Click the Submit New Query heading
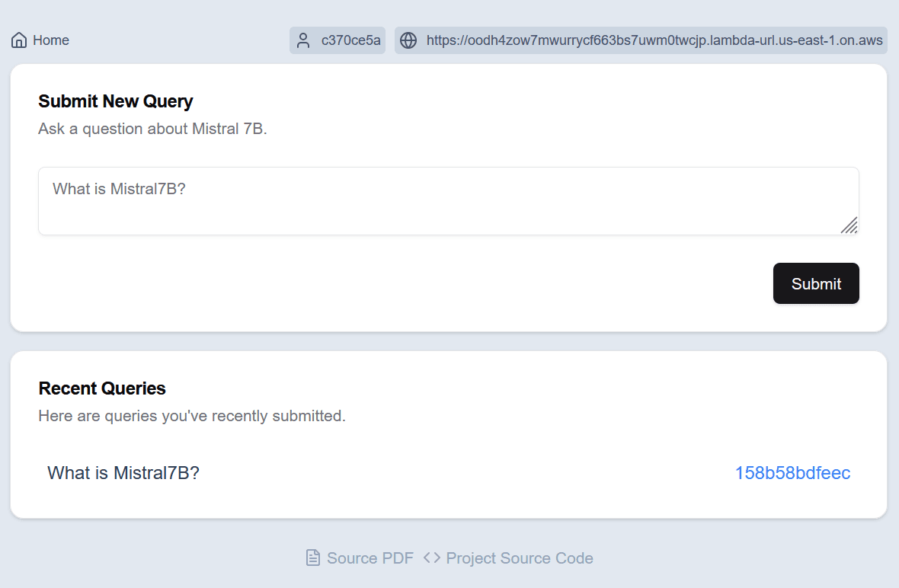 click(x=116, y=101)
